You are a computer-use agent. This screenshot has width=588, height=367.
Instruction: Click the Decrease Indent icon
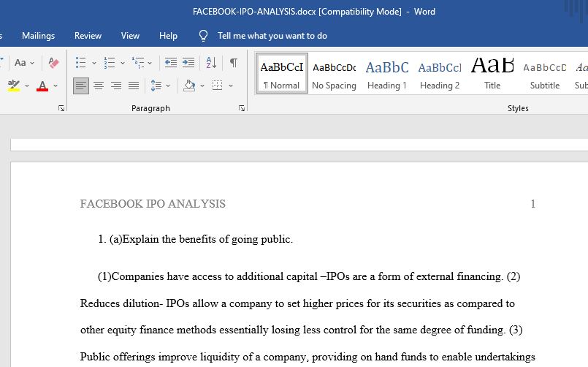coord(171,63)
